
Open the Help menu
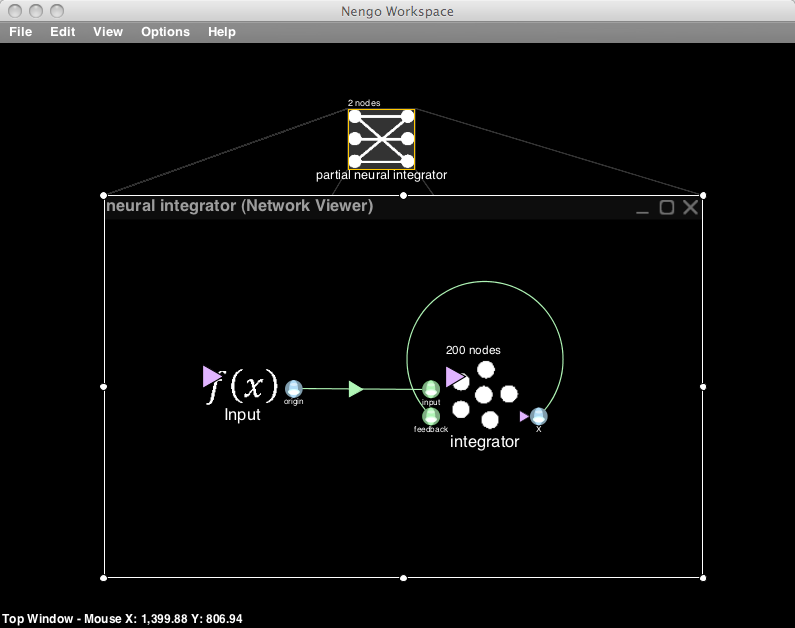click(222, 32)
